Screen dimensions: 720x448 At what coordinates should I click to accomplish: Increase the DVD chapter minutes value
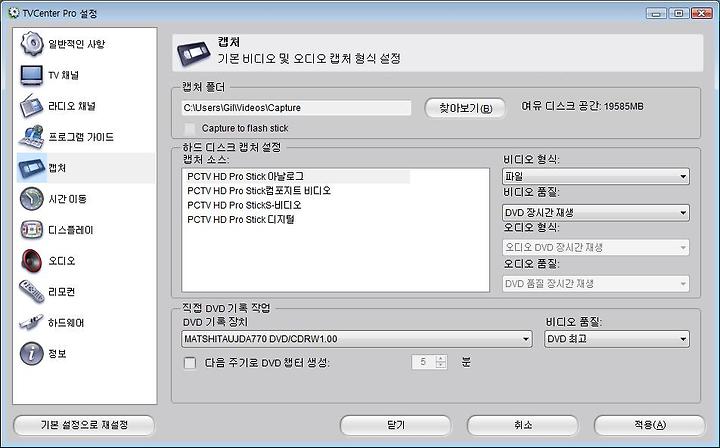[x=441, y=358]
